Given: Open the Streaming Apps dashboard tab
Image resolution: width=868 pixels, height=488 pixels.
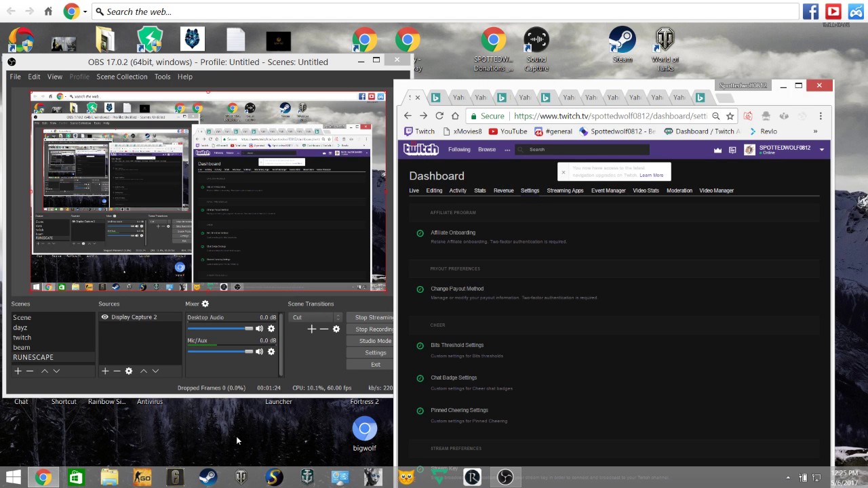Looking at the screenshot, I should [565, 190].
